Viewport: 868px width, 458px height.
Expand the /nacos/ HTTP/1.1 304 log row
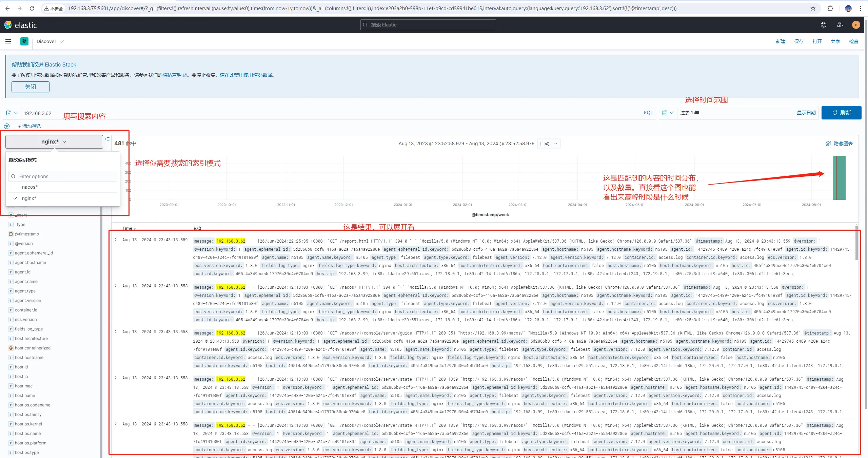tap(116, 286)
